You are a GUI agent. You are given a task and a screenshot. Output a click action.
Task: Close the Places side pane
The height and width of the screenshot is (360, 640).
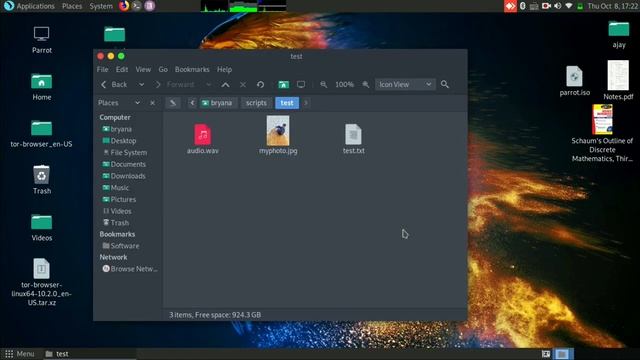[152, 103]
